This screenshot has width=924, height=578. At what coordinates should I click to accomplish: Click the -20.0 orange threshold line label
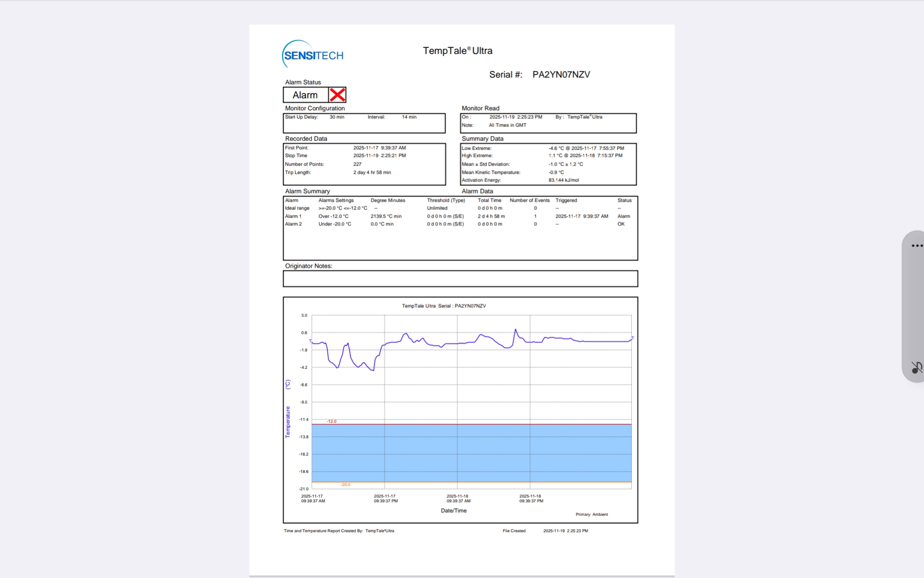point(345,485)
